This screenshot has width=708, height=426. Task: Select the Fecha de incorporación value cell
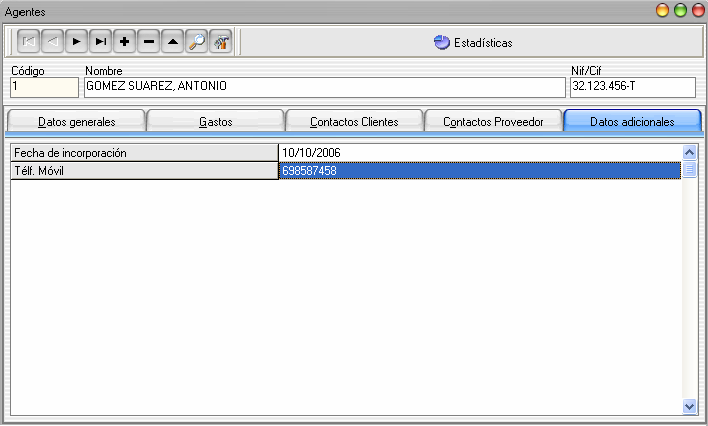pos(479,153)
